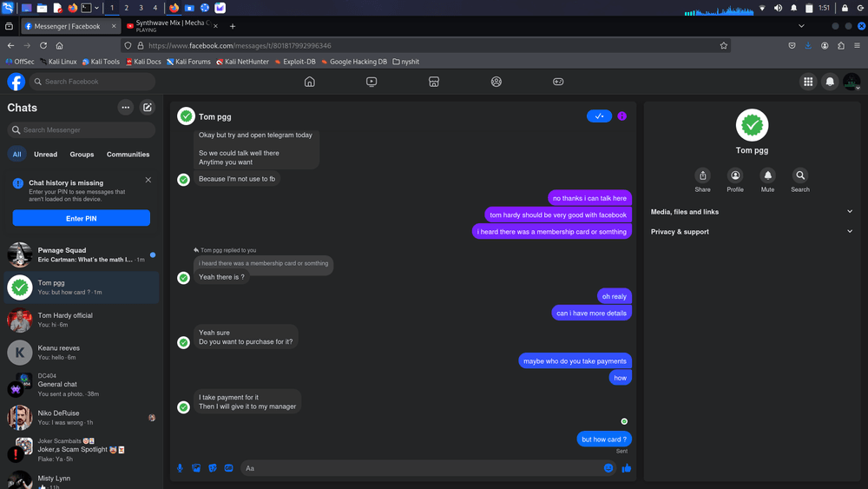Image resolution: width=868 pixels, height=489 pixels.
Task: Open the Tom Hardy official conversation
Action: point(82,320)
